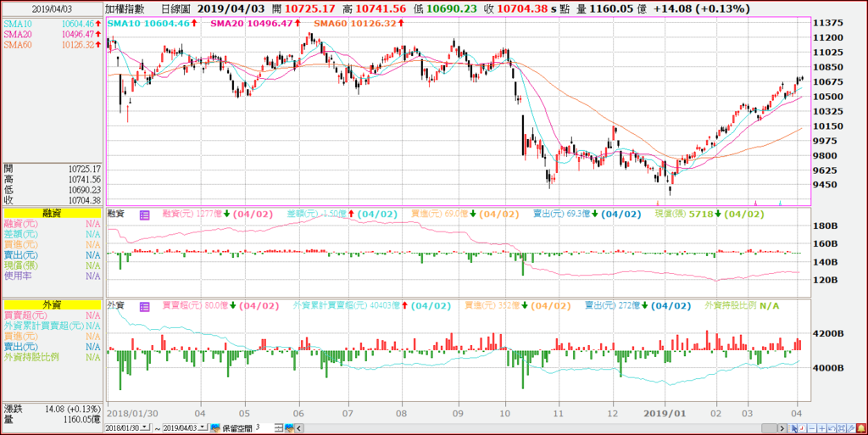The width and height of the screenshot is (868, 435).
Task: Click the red alert bell icon
Action: (x=861, y=428)
